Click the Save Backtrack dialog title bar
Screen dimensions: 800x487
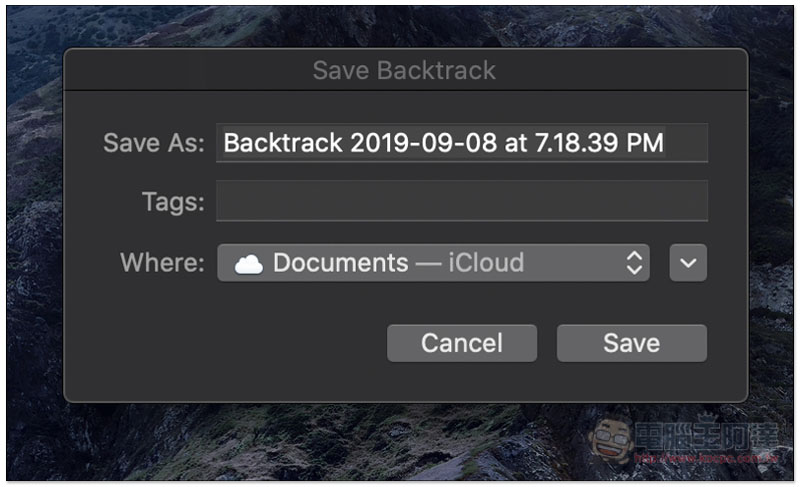pyautogui.click(x=406, y=70)
